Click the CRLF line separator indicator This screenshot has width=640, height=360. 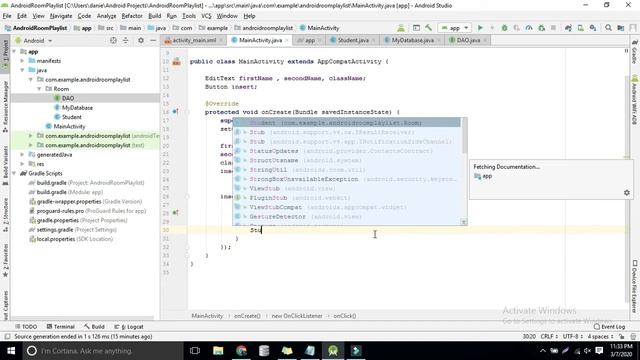[x=549, y=336]
